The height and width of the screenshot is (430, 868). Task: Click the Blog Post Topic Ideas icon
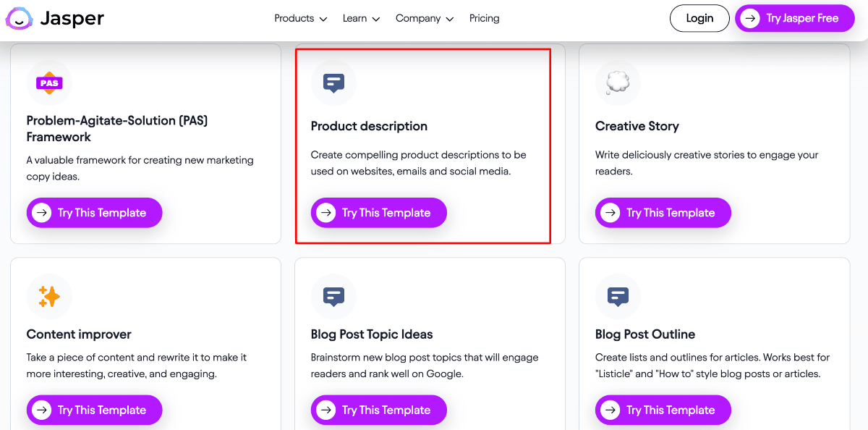333,296
